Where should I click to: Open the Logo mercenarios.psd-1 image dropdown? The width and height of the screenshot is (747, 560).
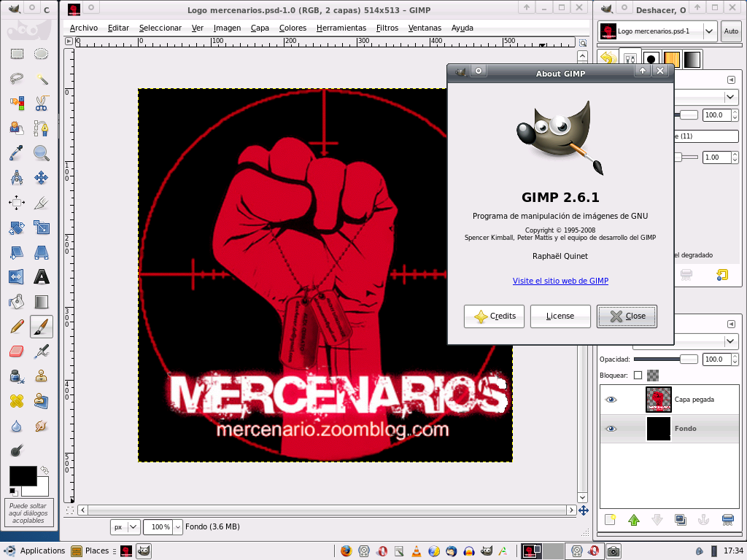click(x=657, y=31)
